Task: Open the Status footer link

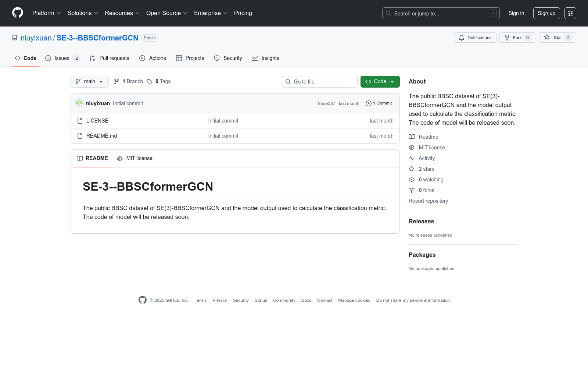Action: point(261,300)
